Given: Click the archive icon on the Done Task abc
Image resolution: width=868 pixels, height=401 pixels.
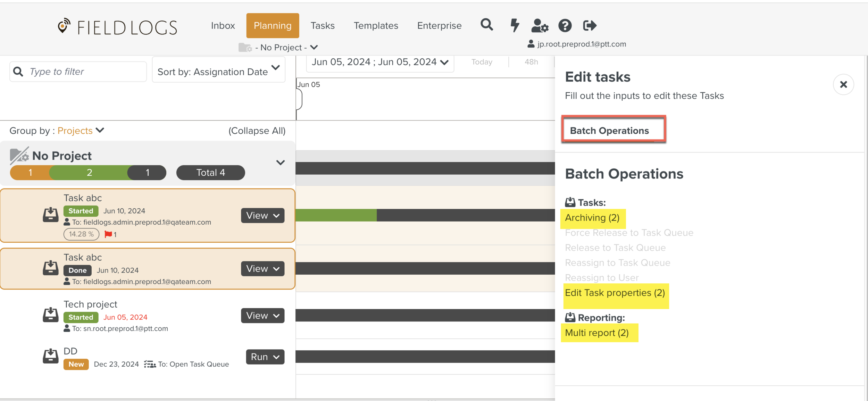Looking at the screenshot, I should (x=50, y=267).
